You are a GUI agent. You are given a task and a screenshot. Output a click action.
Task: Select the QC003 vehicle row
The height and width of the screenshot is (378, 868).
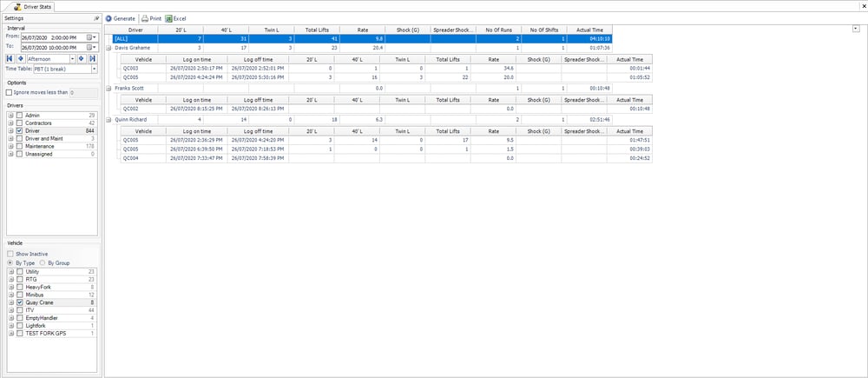tap(386, 68)
